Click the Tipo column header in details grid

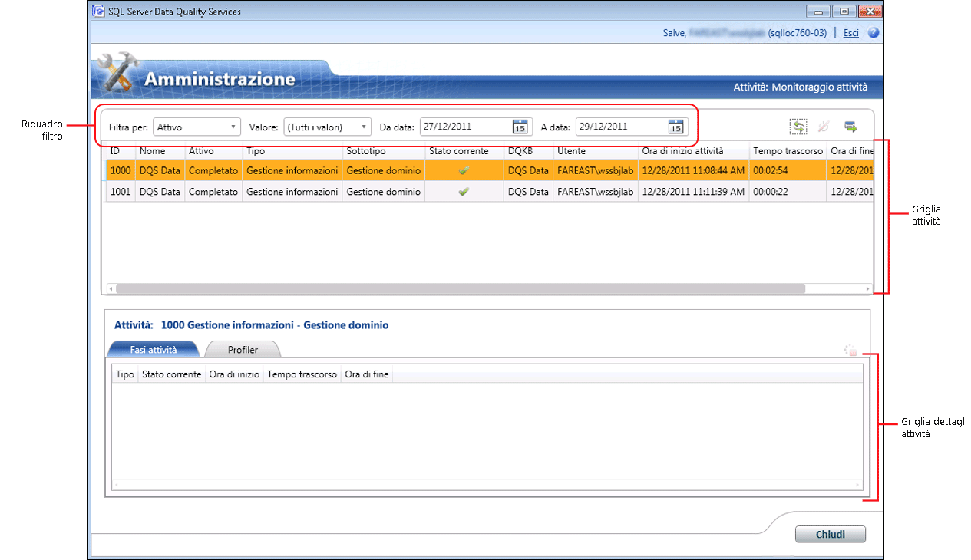coord(125,374)
